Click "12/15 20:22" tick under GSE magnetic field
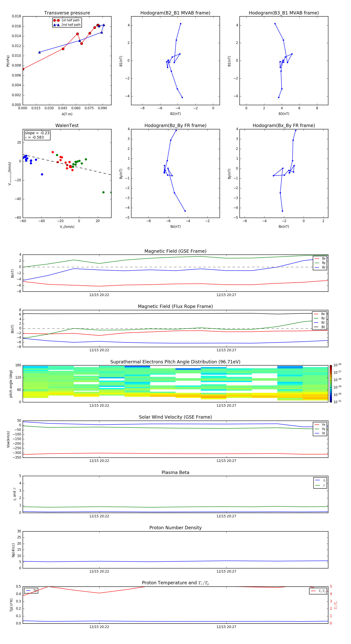Viewport: 351px width, 644px height. click(99, 295)
